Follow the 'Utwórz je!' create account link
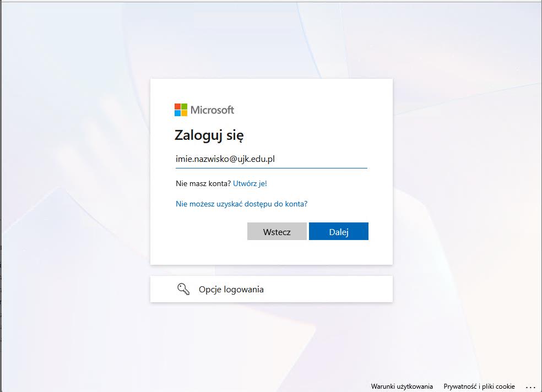Image resolution: width=542 pixels, height=392 pixels. (x=250, y=183)
